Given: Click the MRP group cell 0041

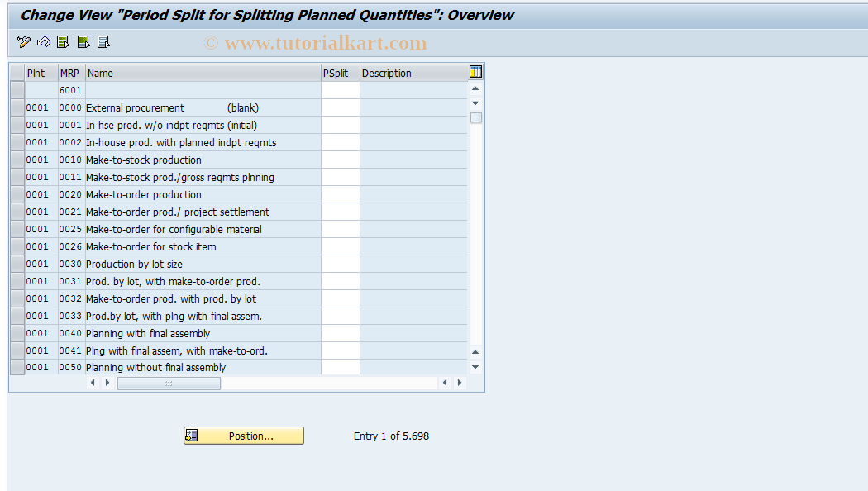Looking at the screenshot, I should (x=70, y=350).
